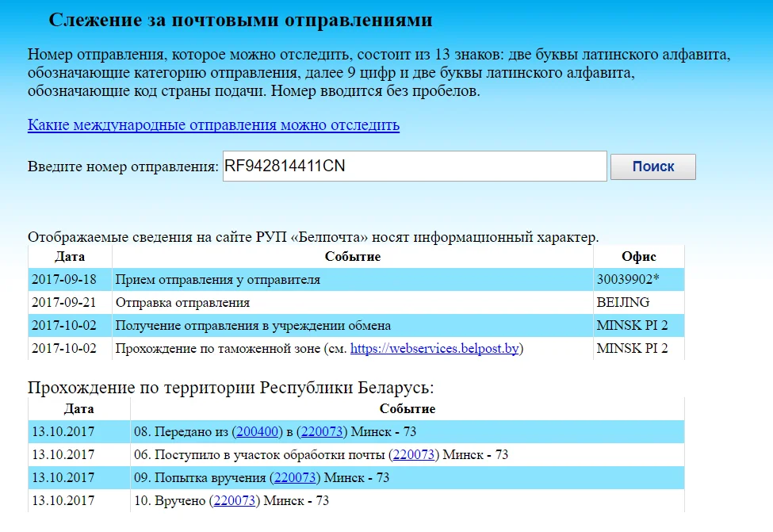Click date 2017-10-02 in Получение отправления row
The width and height of the screenshot is (773, 532).
pos(64,326)
